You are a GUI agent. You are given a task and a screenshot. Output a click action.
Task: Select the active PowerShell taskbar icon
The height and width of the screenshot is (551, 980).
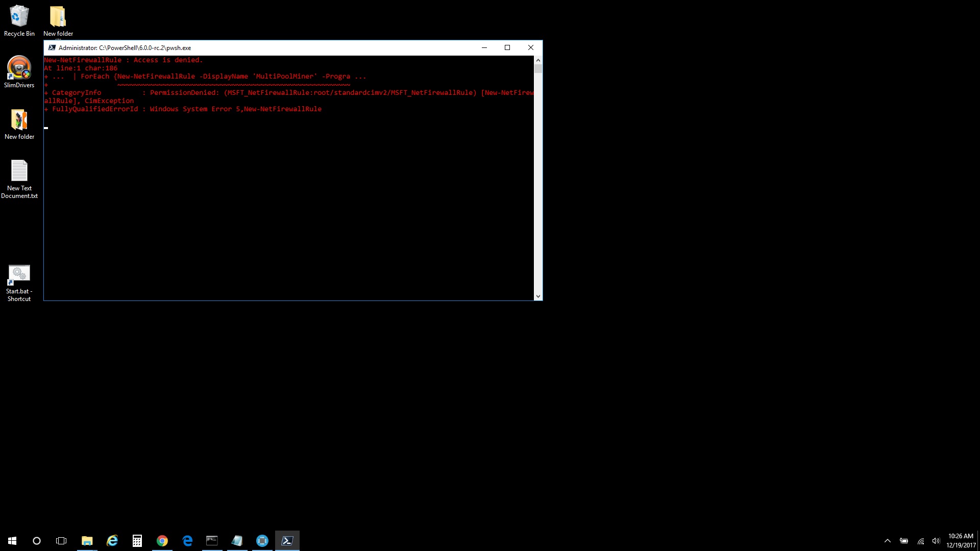click(287, 540)
